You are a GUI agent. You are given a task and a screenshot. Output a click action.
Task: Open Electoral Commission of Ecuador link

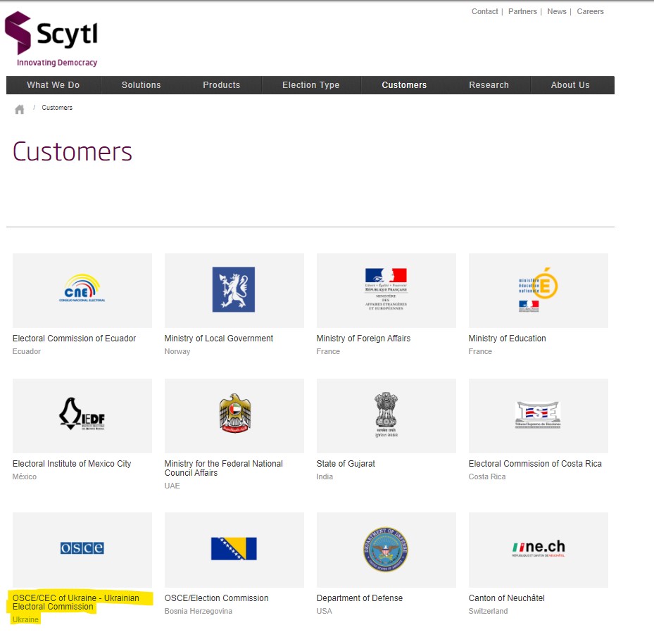point(74,339)
